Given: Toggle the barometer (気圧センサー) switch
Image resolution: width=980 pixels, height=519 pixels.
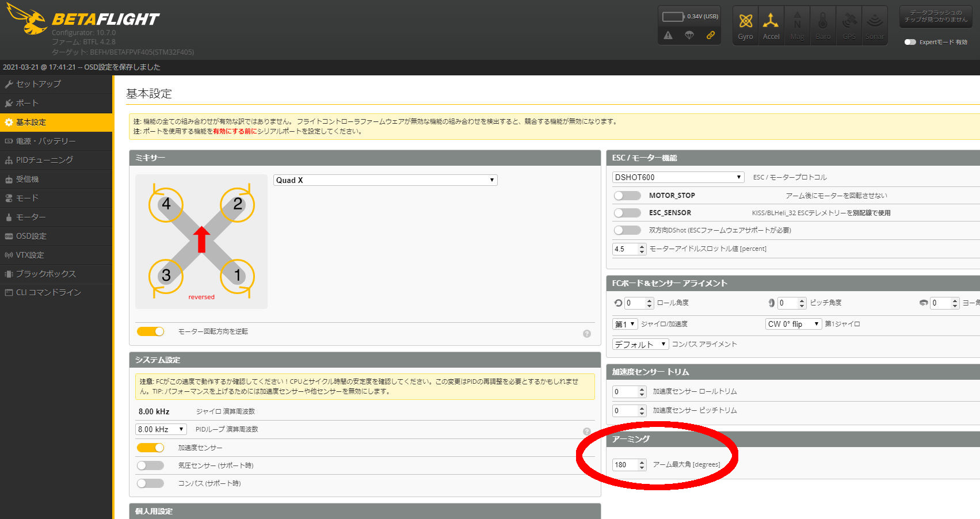Looking at the screenshot, I should 150,465.
